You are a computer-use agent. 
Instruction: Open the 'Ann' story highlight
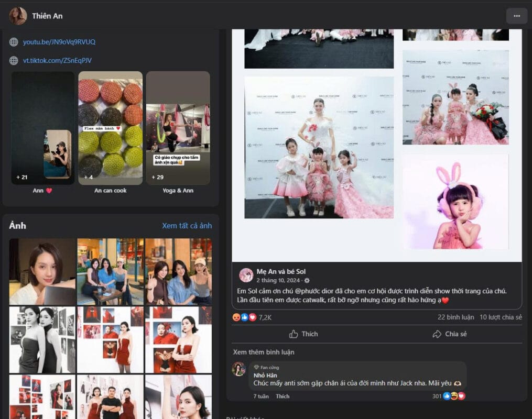point(43,128)
